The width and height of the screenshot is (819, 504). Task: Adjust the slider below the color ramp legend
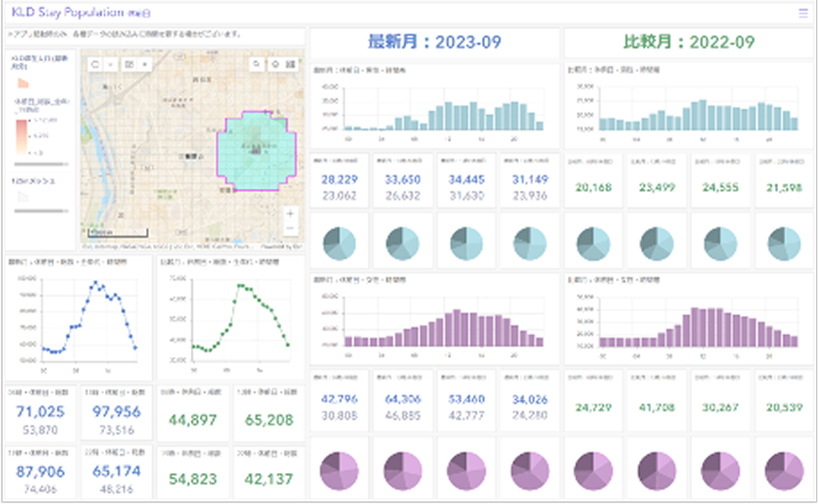[41, 164]
